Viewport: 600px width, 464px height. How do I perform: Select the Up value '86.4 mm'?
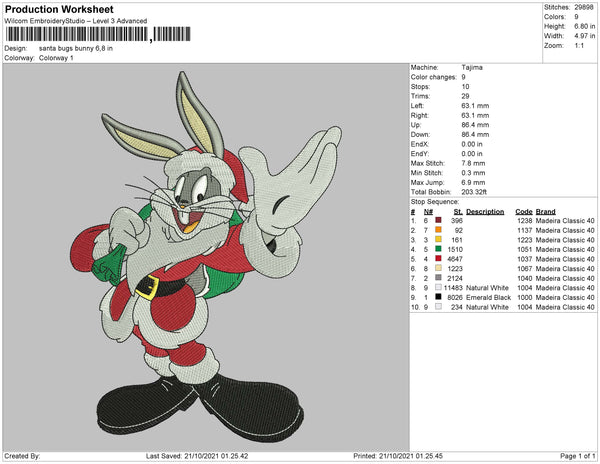475,125
